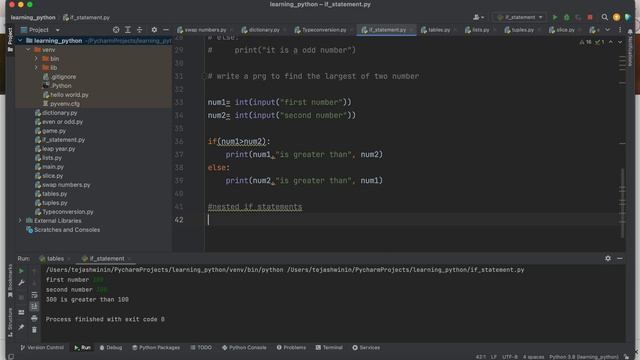This screenshot has width=640, height=360.
Task: Open editor tabs three-dot options menu
Action: pos(620,30)
